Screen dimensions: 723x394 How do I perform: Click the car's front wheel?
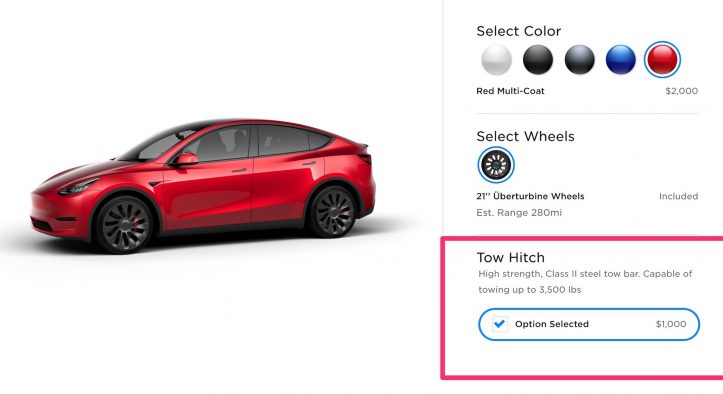click(124, 225)
